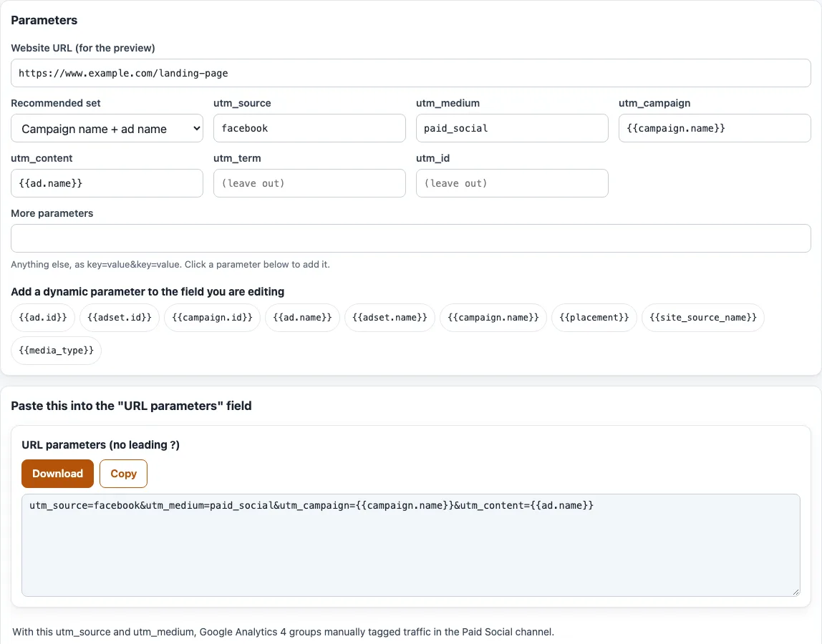Copy the URL parameters with Copy button
This screenshot has width=822, height=644.
coord(123,474)
